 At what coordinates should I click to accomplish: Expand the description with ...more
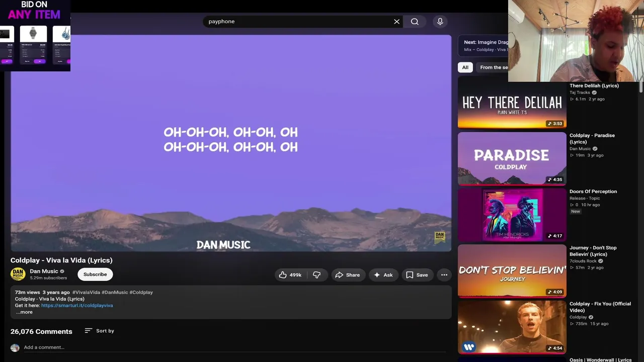coord(24,312)
